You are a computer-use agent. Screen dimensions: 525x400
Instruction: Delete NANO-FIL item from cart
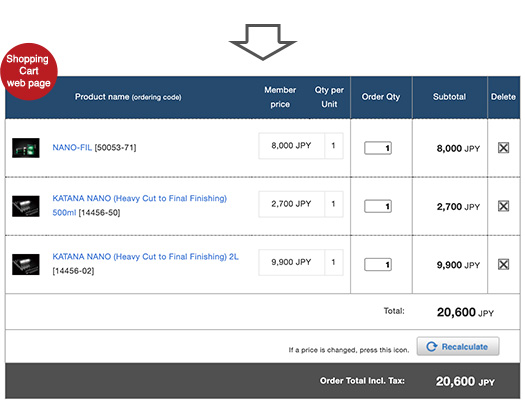point(503,148)
